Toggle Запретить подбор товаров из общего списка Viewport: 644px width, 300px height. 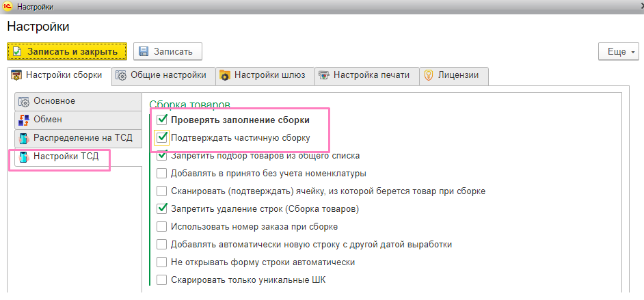point(162,156)
